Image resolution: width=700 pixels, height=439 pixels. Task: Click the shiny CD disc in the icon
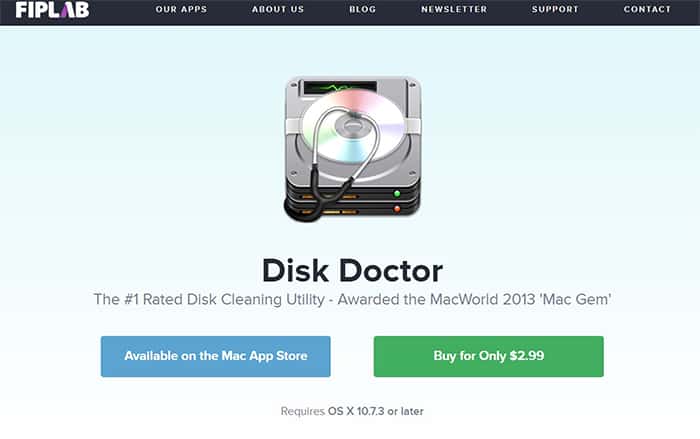point(354,130)
